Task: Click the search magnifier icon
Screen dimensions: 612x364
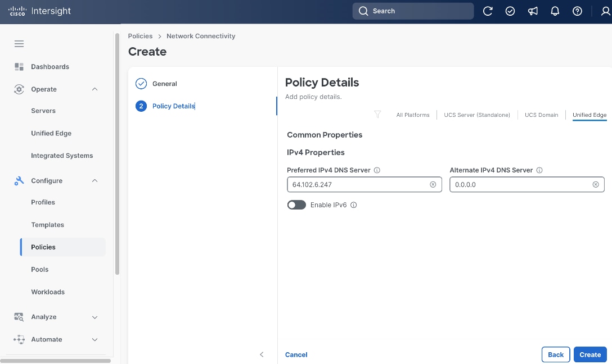Action: pos(363,11)
